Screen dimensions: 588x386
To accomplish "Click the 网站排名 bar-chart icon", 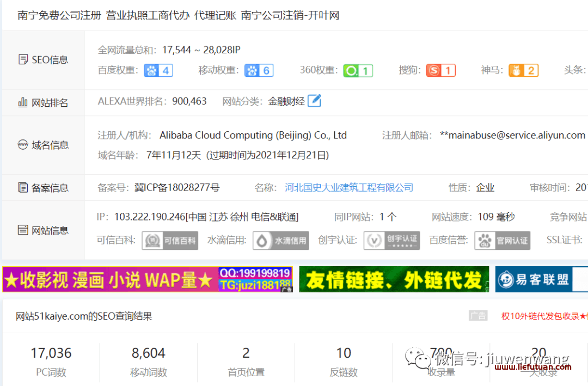I will tap(23, 102).
